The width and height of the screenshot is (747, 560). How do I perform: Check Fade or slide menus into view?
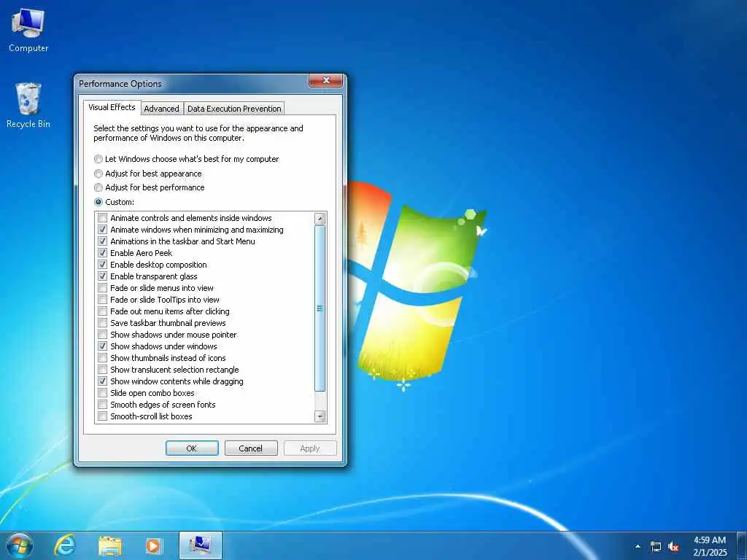pos(102,288)
